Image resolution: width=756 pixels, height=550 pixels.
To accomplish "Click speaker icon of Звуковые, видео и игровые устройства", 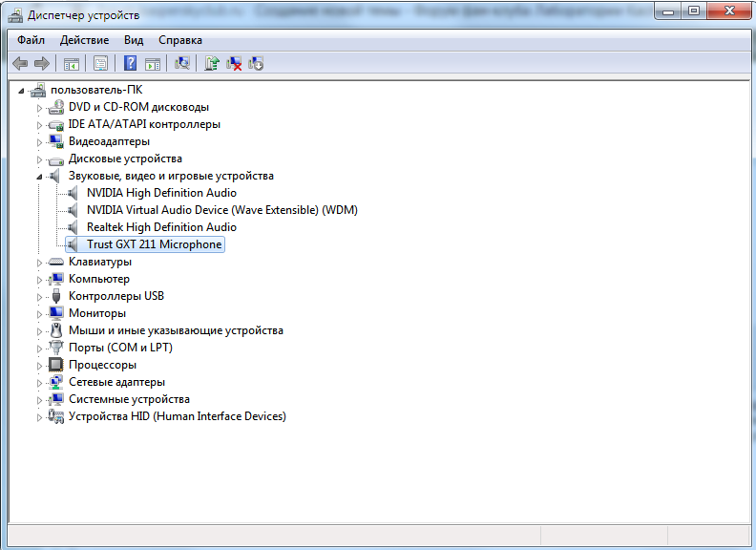I will point(55,176).
